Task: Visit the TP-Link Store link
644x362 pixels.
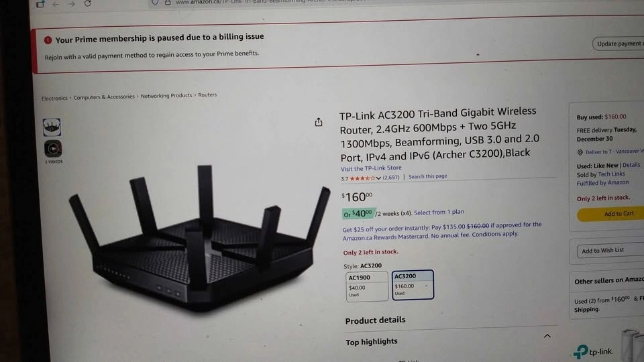Action: [371, 168]
